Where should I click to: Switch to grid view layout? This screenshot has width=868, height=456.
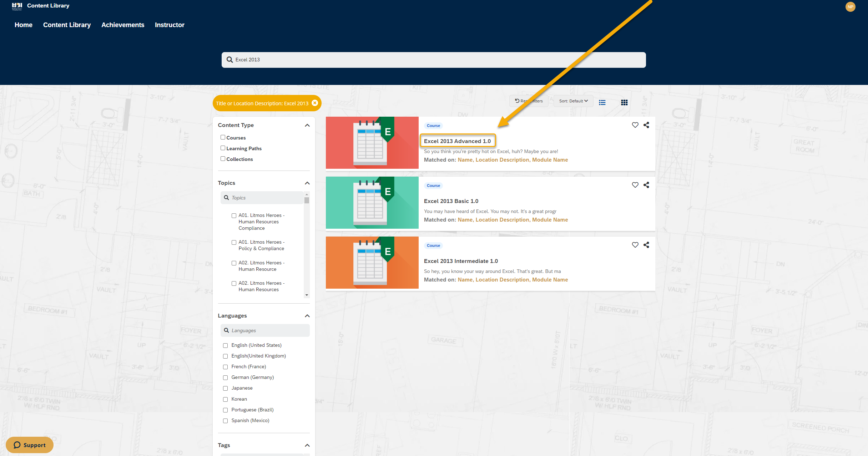pyautogui.click(x=624, y=103)
